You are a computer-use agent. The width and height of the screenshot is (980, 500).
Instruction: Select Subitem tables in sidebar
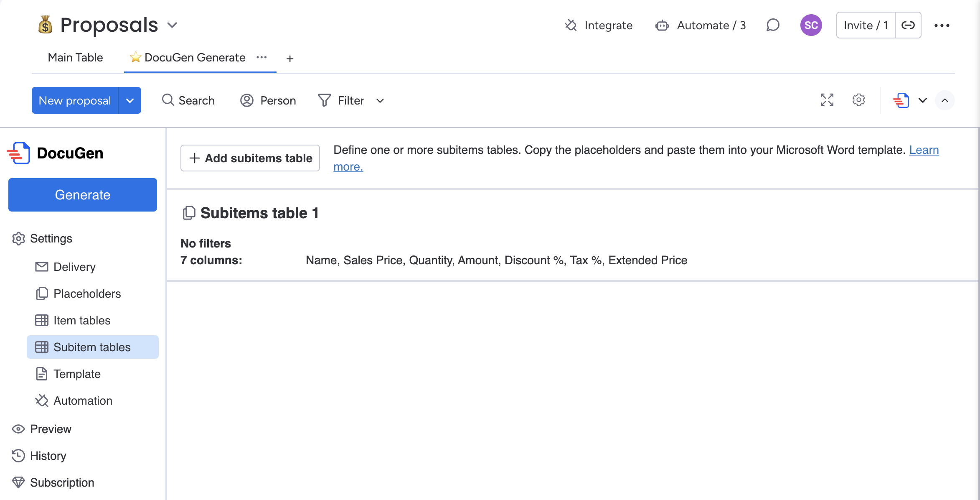click(x=93, y=347)
